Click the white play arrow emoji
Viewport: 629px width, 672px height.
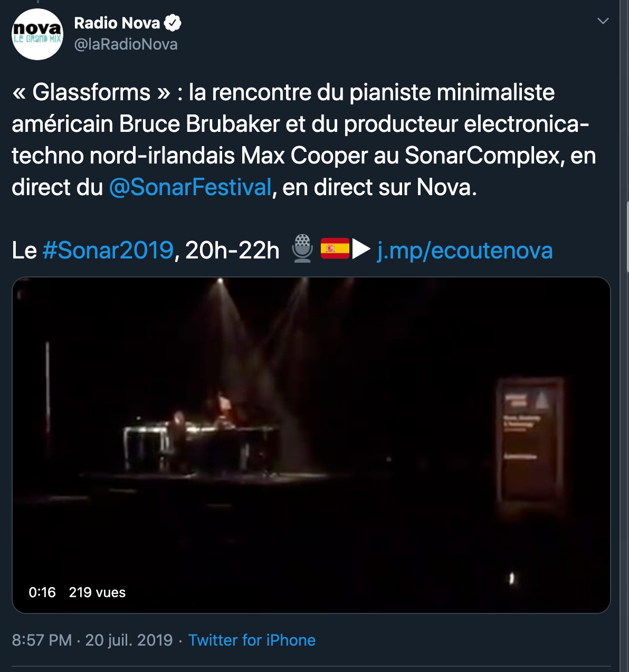pyautogui.click(x=361, y=249)
